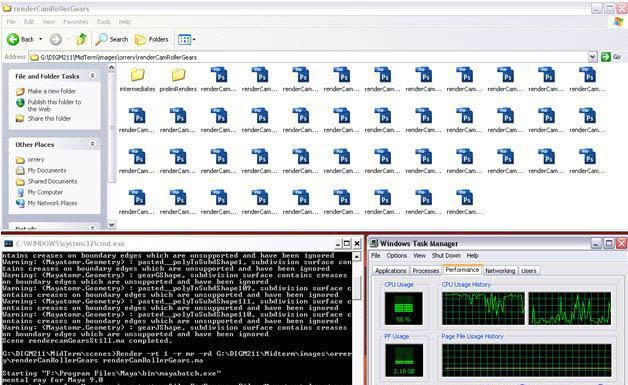
Task: Open My Network Places link
Action: (x=52, y=203)
